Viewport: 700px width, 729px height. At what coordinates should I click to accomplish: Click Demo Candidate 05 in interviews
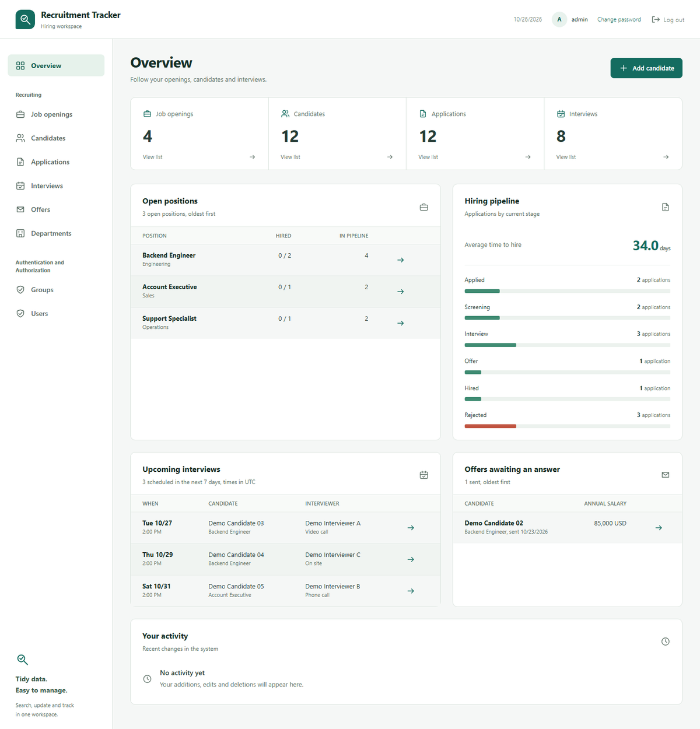[236, 586]
